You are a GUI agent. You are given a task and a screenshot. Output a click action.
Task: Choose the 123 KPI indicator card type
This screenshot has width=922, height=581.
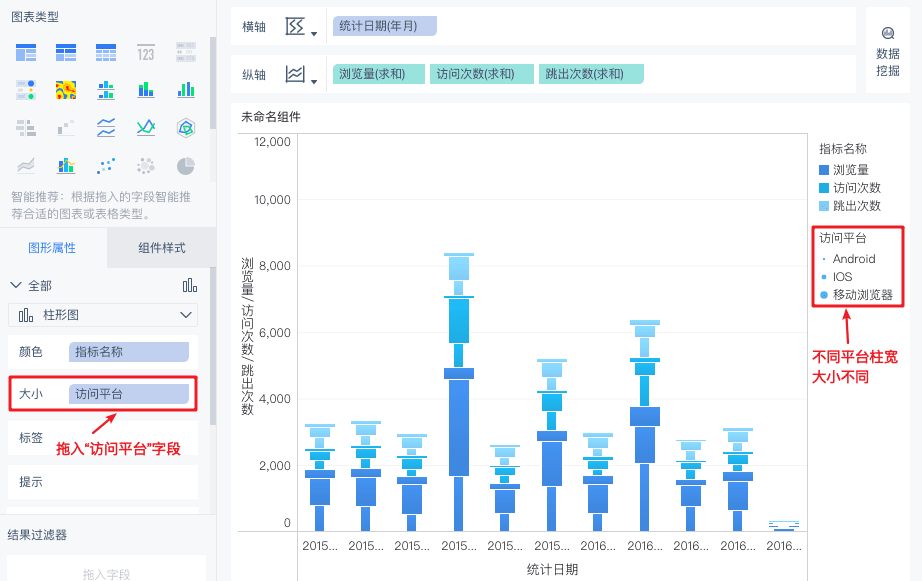(x=146, y=53)
